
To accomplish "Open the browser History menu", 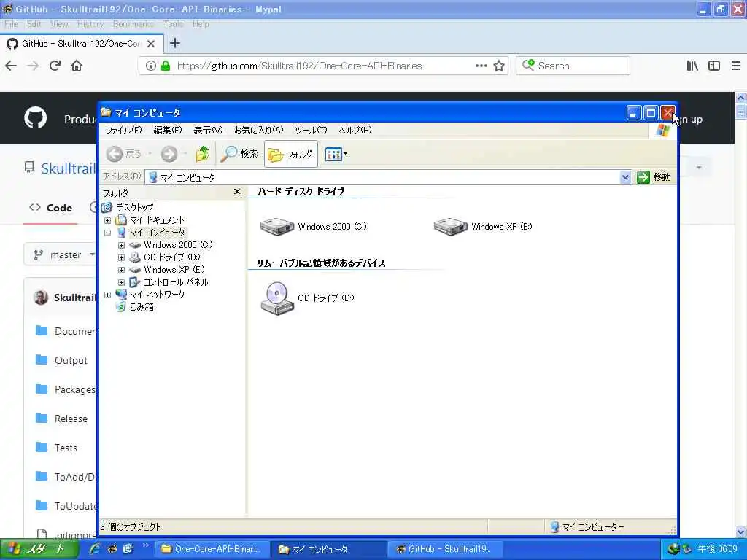I will point(90,24).
